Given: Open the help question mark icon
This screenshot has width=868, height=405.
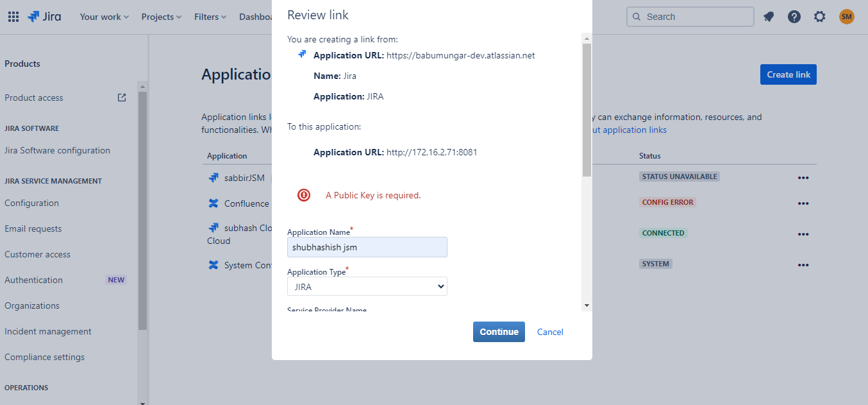Looking at the screenshot, I should pyautogui.click(x=794, y=16).
